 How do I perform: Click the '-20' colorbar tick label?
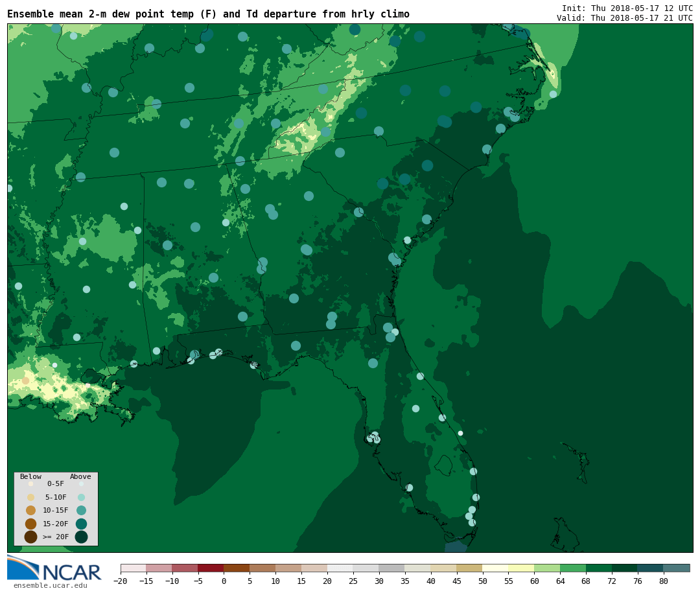pos(120,581)
